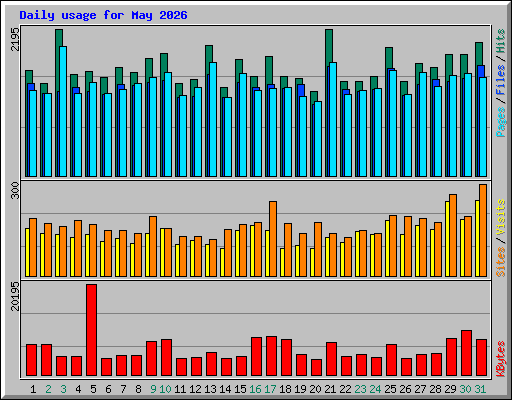
Task: Select day label 12 on the x-axis
Action: tap(195, 389)
